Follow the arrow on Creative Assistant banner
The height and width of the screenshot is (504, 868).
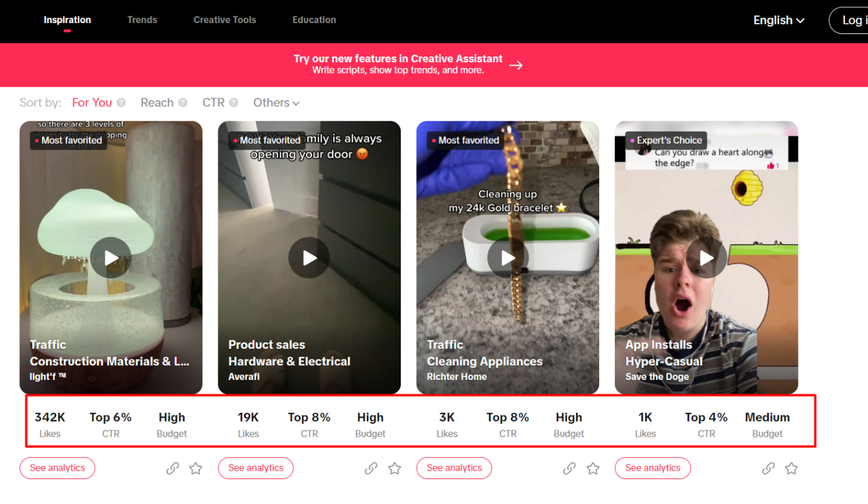[x=516, y=65]
